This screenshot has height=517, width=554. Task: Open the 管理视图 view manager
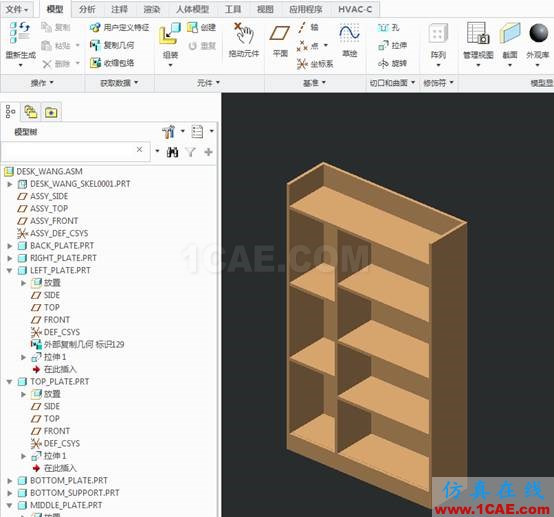coord(478,33)
